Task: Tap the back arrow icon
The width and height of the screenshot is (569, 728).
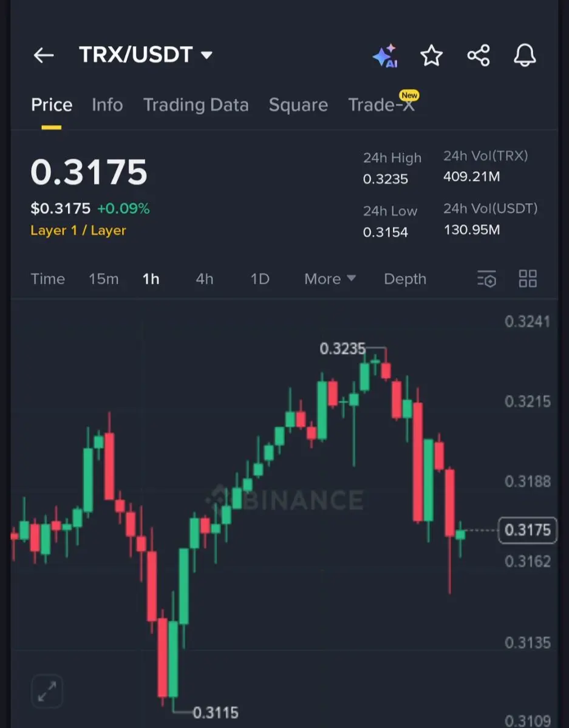Action: point(44,56)
